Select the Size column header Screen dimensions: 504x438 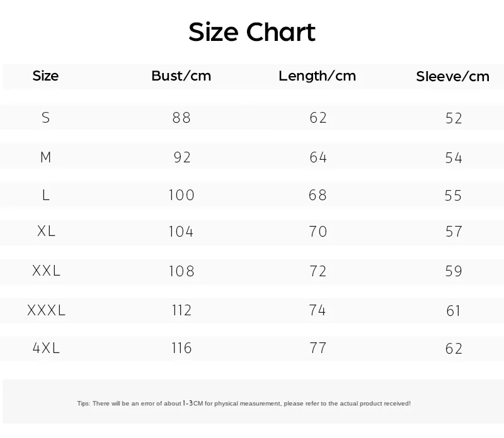45,76
